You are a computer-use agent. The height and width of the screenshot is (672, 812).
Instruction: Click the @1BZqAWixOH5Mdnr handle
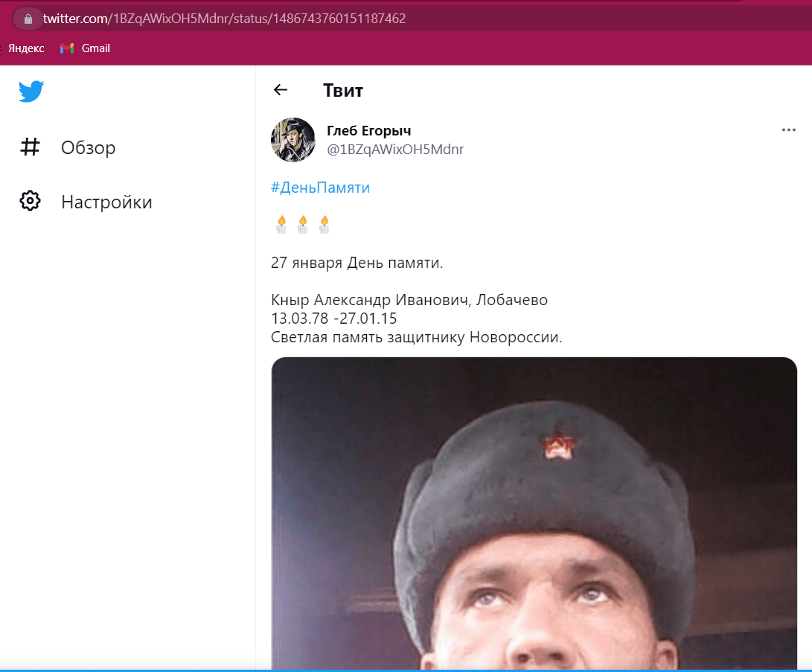click(395, 149)
